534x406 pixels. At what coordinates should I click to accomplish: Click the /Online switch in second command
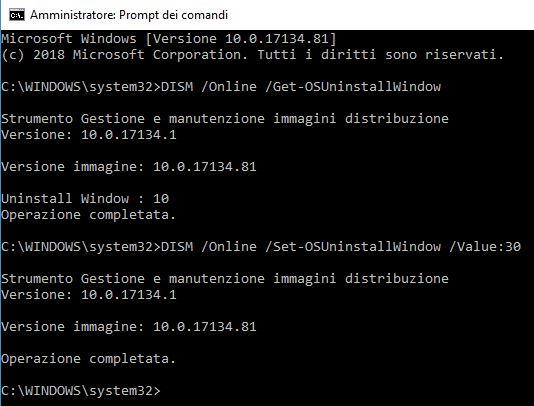[229, 247]
